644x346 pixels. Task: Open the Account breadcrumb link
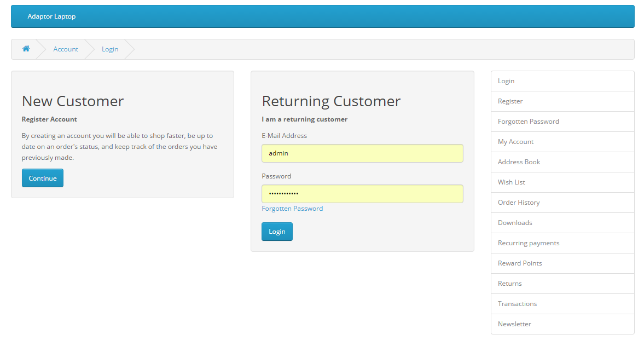pos(66,49)
